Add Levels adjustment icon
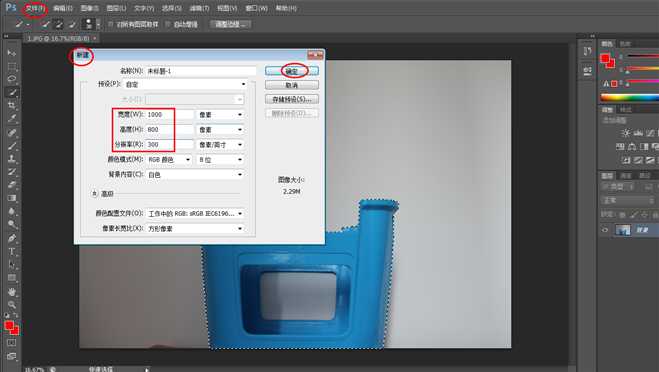The image size is (659, 372). coord(638,133)
